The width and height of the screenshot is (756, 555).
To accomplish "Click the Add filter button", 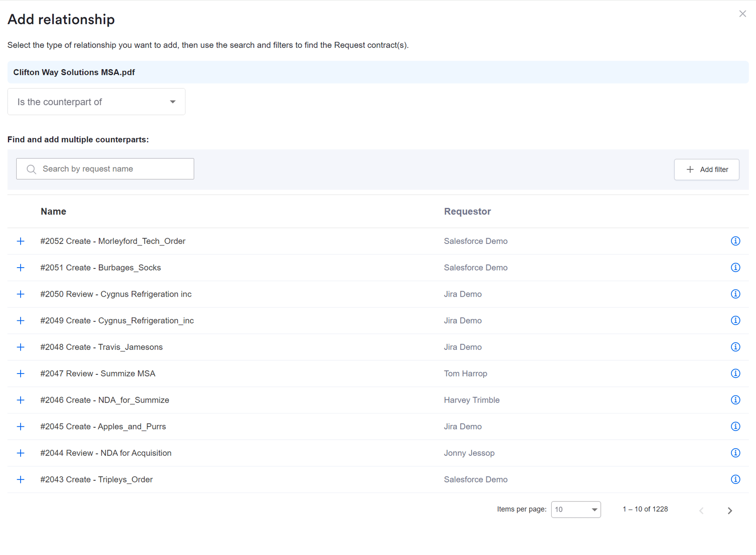I will [x=706, y=169].
